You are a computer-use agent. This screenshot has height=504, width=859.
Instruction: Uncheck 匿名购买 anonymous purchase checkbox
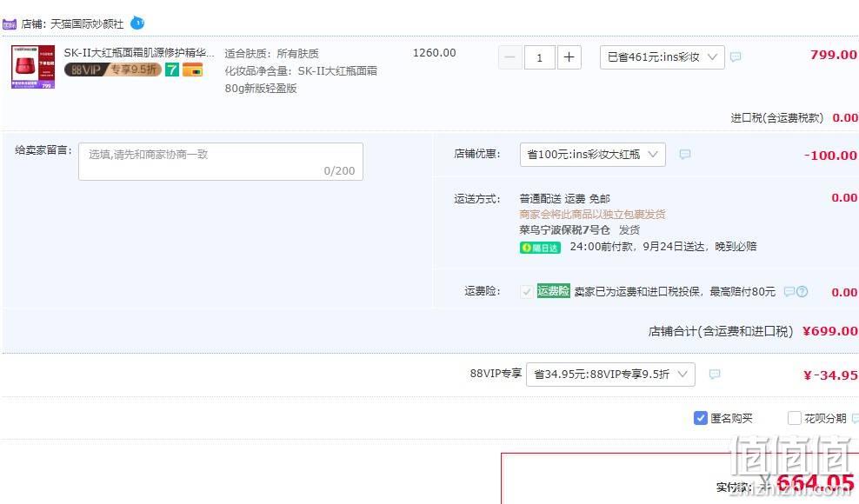tap(700, 418)
